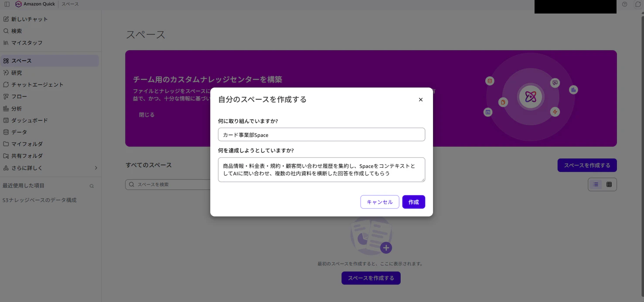
Task: Click the データ database icon in the sidebar
Action: click(x=6, y=132)
